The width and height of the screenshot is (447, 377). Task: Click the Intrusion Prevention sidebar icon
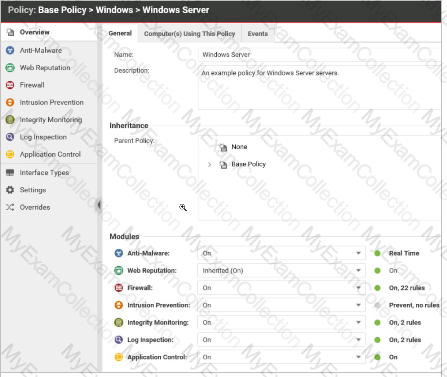point(10,102)
